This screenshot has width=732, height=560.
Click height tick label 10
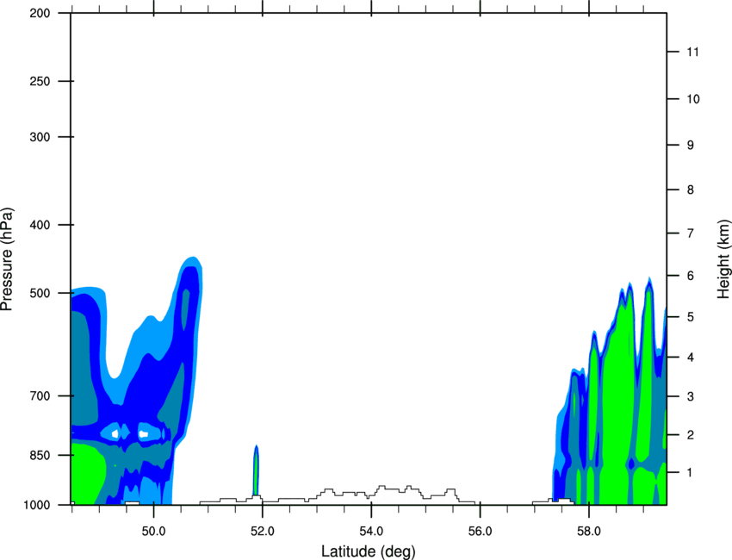click(x=693, y=99)
